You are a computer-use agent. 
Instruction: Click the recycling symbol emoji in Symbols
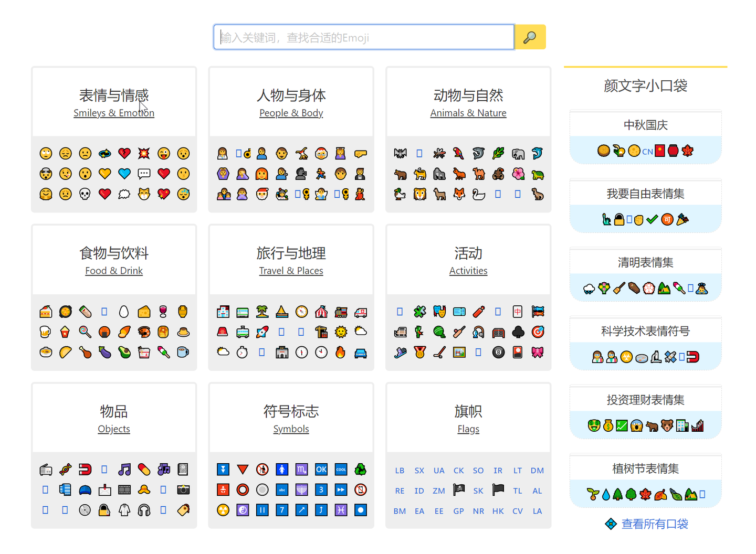pos(360,469)
